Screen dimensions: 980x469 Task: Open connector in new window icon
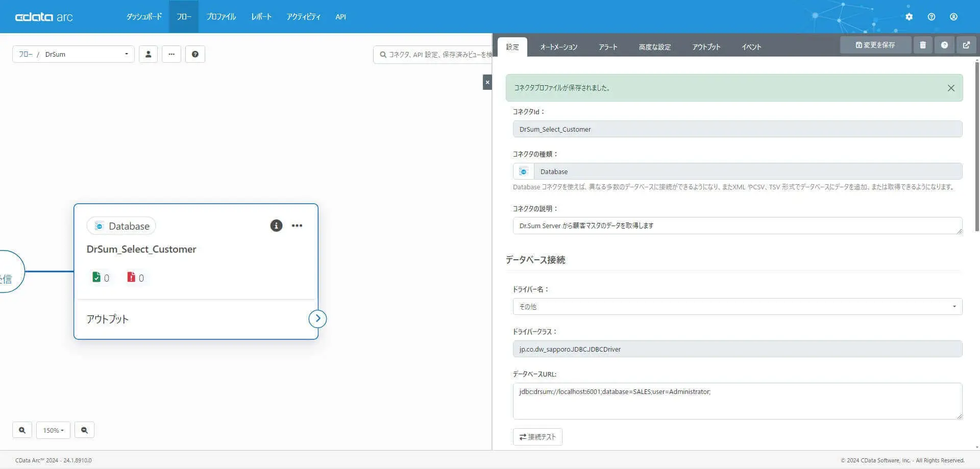[x=966, y=45]
